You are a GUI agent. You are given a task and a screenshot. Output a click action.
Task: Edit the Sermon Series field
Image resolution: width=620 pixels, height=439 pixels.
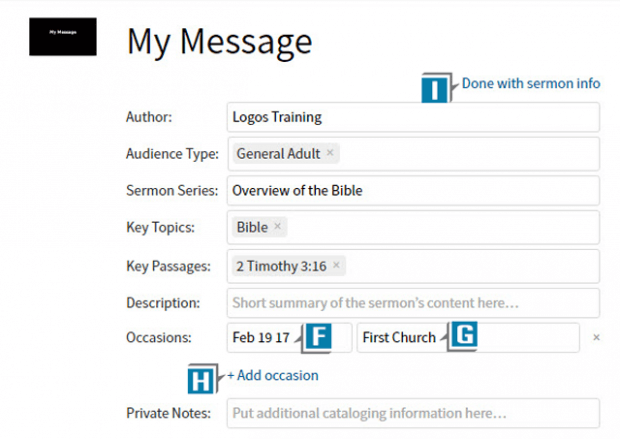click(412, 190)
